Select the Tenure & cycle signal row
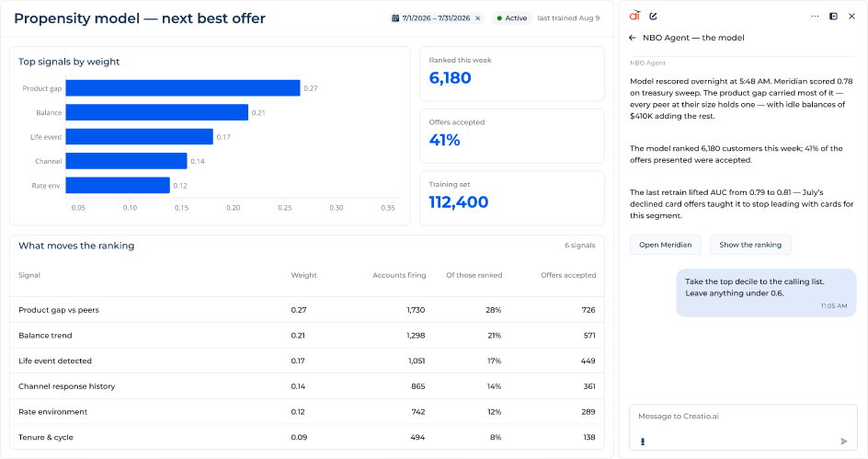Viewport: 868px width, 459px height. coord(307,438)
